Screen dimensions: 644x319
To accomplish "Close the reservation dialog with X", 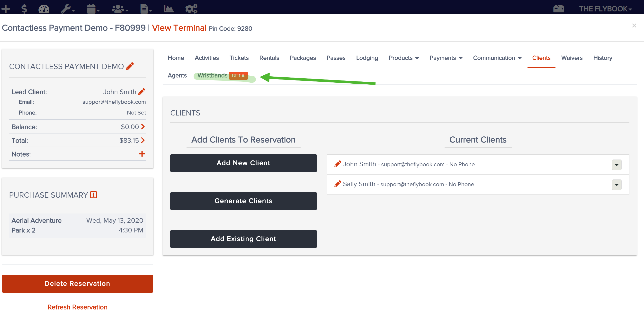I will click(634, 26).
